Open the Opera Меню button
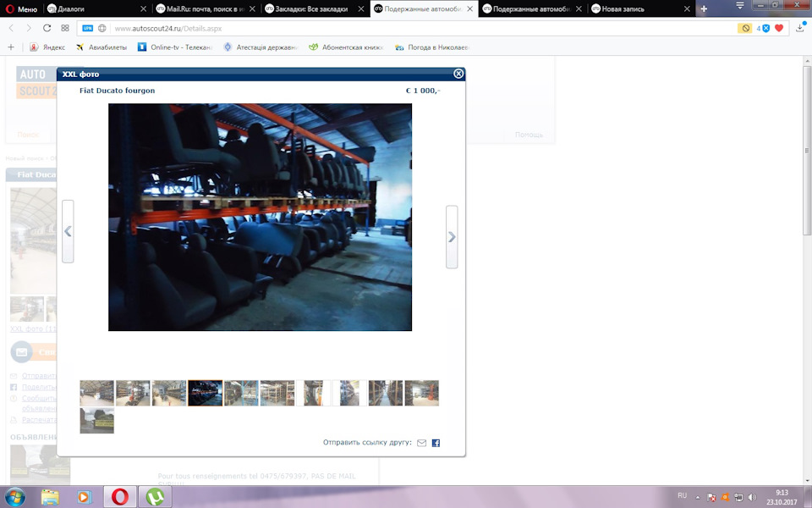This screenshot has height=508, width=812. (20, 8)
